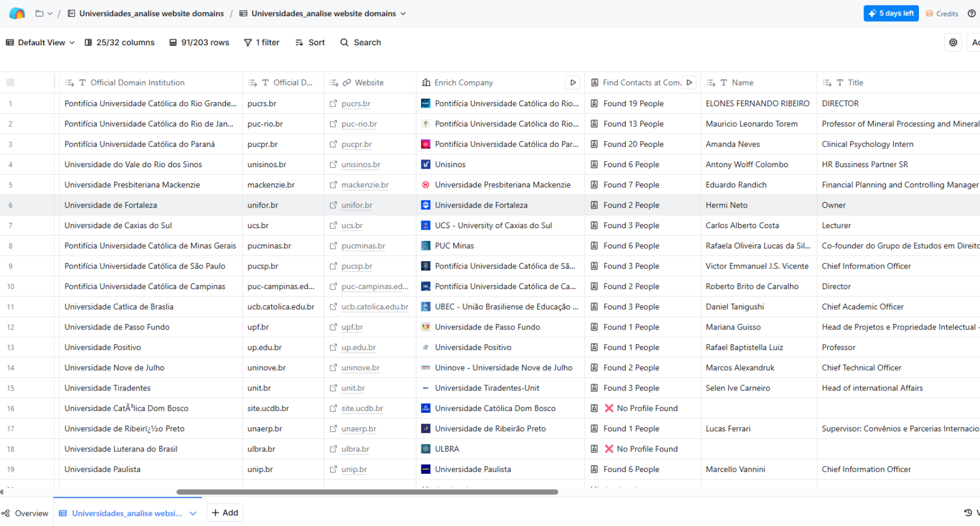Expand the bottom table tab chevron
The image size is (980, 526).
(x=193, y=513)
